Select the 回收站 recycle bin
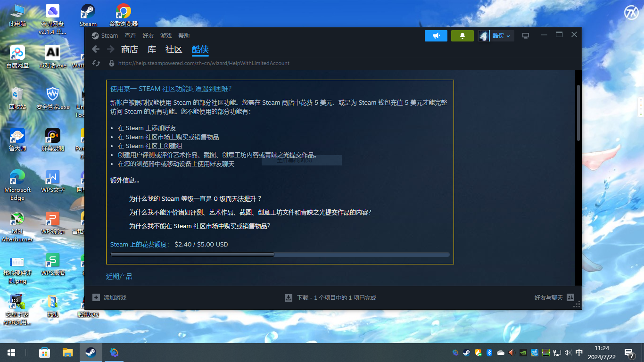Viewport: 644px width, 362px height. 17,98
